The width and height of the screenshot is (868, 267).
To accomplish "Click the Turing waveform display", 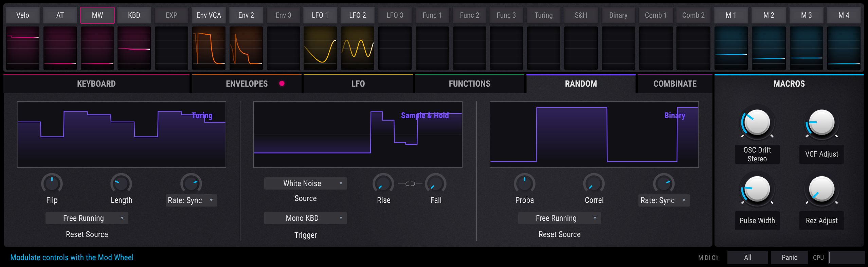I will coord(122,135).
